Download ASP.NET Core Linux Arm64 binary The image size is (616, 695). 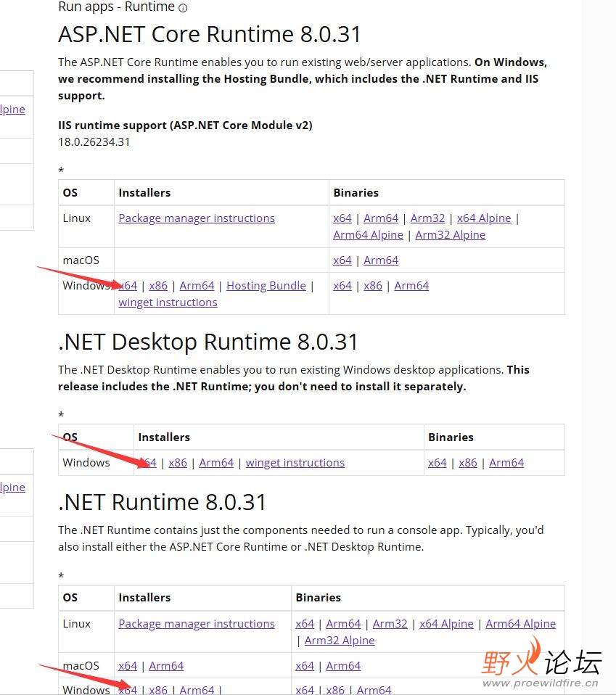(381, 218)
